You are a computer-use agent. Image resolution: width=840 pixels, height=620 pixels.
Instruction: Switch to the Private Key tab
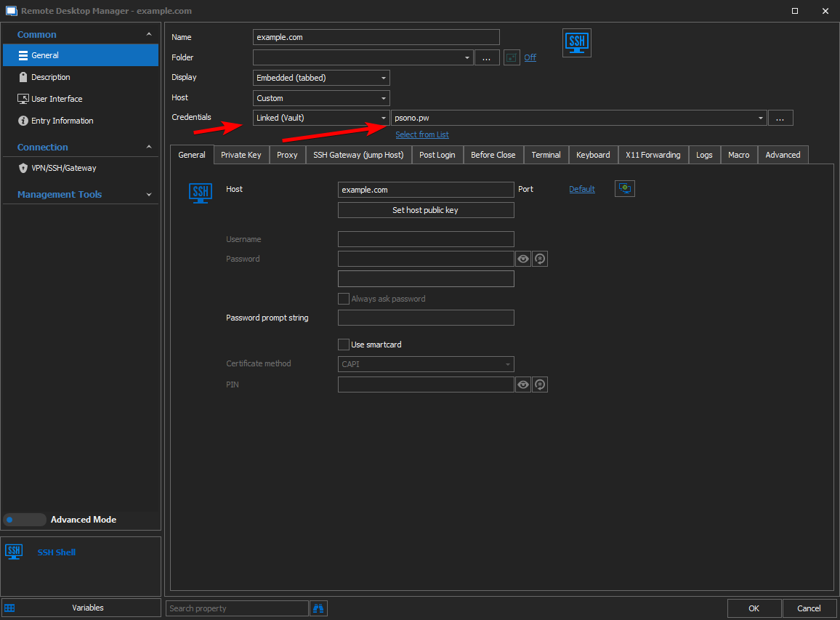pyautogui.click(x=241, y=154)
